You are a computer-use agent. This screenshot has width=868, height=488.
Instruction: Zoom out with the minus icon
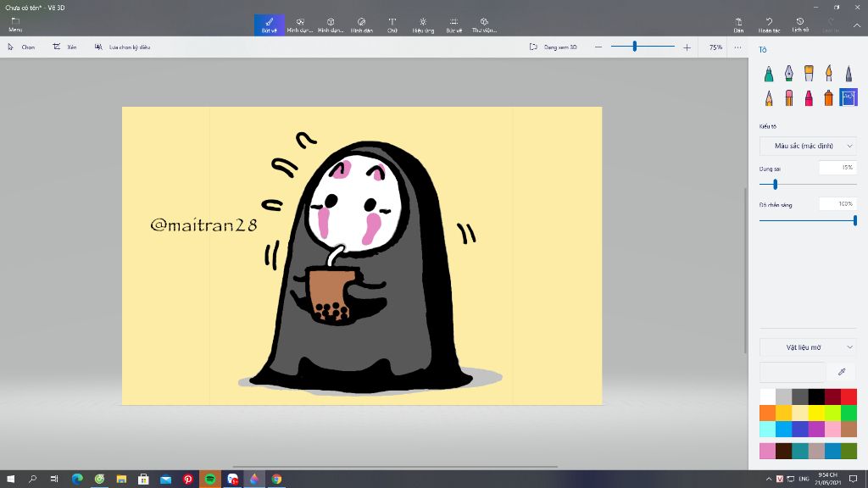[x=598, y=47]
